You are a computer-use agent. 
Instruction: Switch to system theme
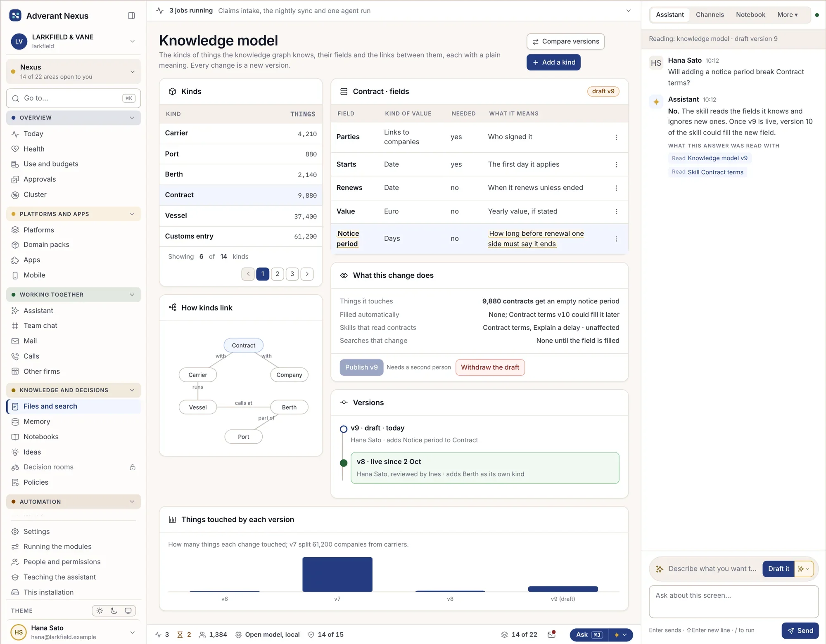coord(128,611)
